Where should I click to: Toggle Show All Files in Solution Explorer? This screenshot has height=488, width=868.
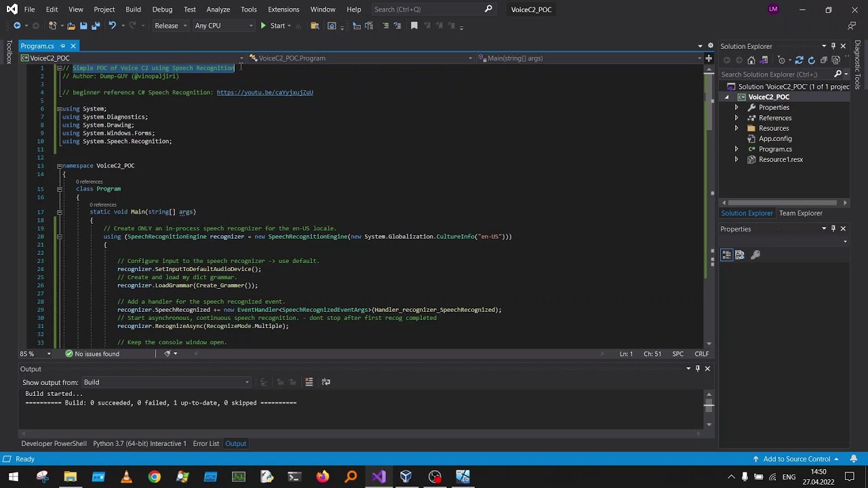[836, 60]
